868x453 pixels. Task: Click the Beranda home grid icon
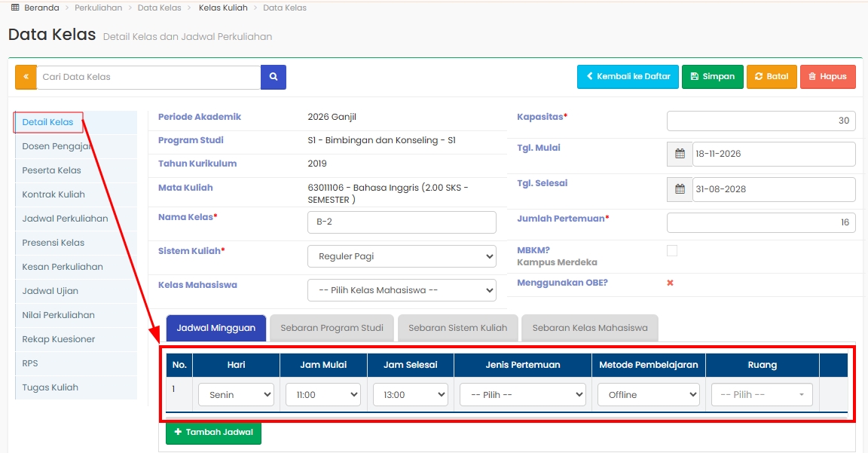[15, 8]
